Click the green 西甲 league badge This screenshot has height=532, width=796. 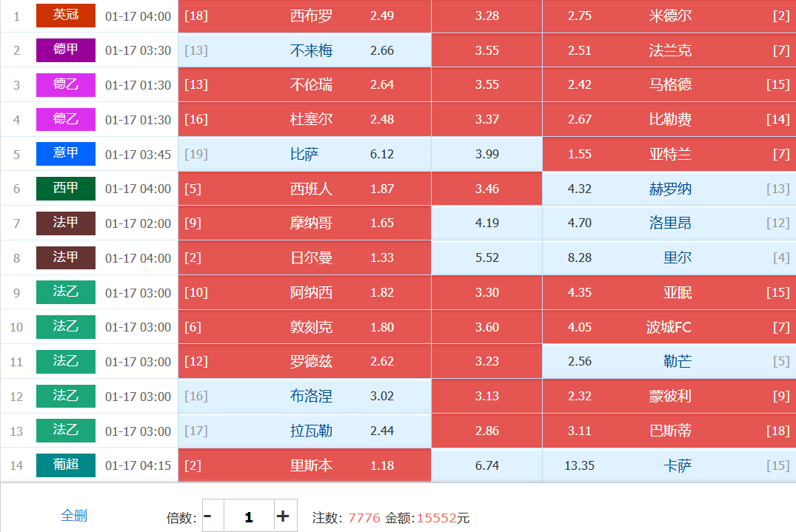[x=66, y=189]
